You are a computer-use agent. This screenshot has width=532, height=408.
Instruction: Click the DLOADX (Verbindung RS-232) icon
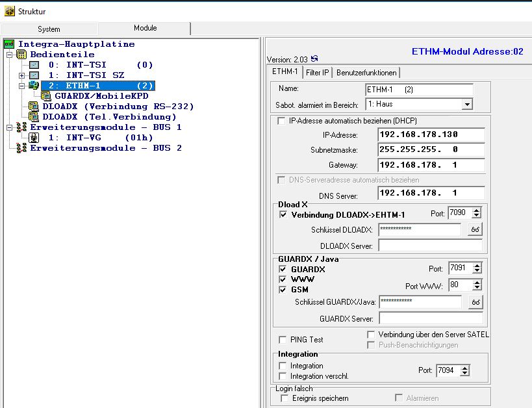(34, 106)
